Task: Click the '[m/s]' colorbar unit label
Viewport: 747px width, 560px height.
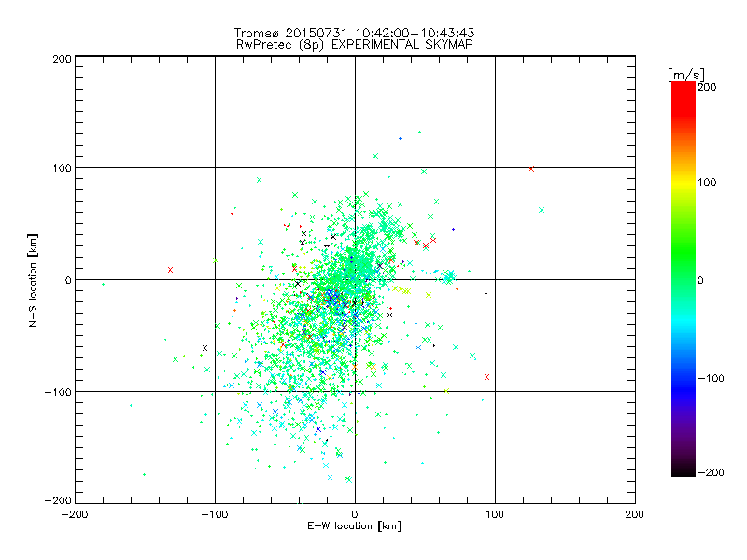Action: pyautogui.click(x=686, y=75)
